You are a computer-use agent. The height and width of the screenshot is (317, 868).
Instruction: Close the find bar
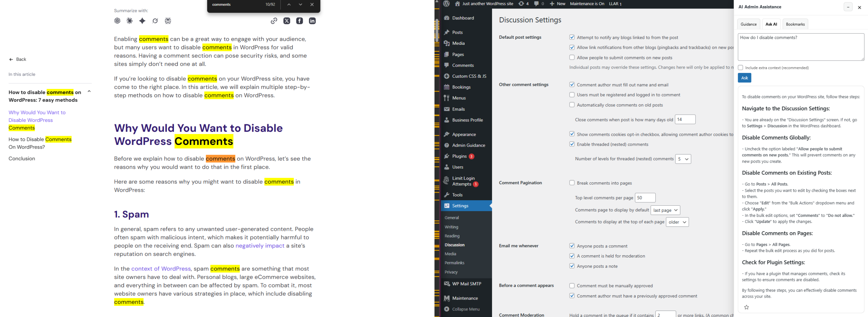pyautogui.click(x=312, y=4)
